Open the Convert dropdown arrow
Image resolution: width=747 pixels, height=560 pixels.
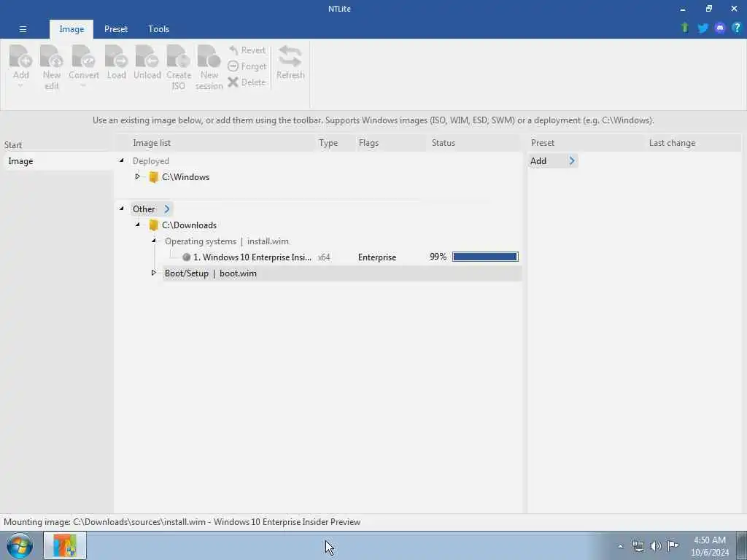pos(83,86)
